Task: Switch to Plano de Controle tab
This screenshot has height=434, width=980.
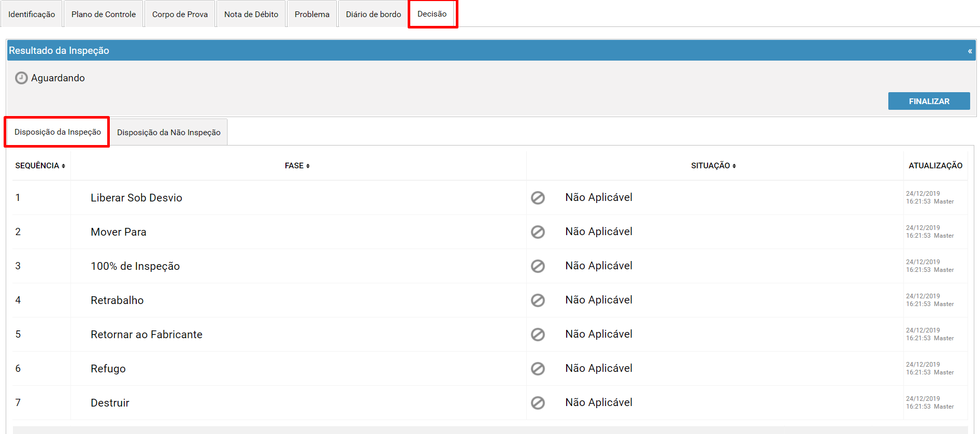Action: [x=104, y=14]
